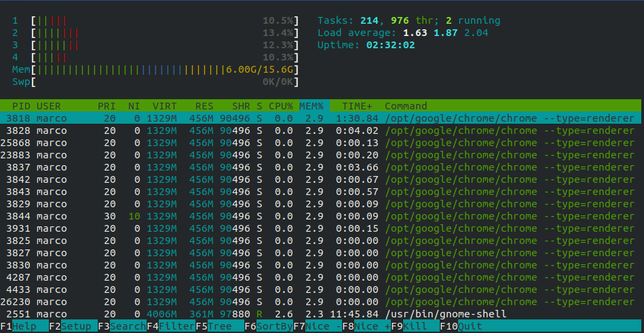Activate the F3 Search function
The width and height of the screenshot is (644, 333).
click(x=122, y=326)
